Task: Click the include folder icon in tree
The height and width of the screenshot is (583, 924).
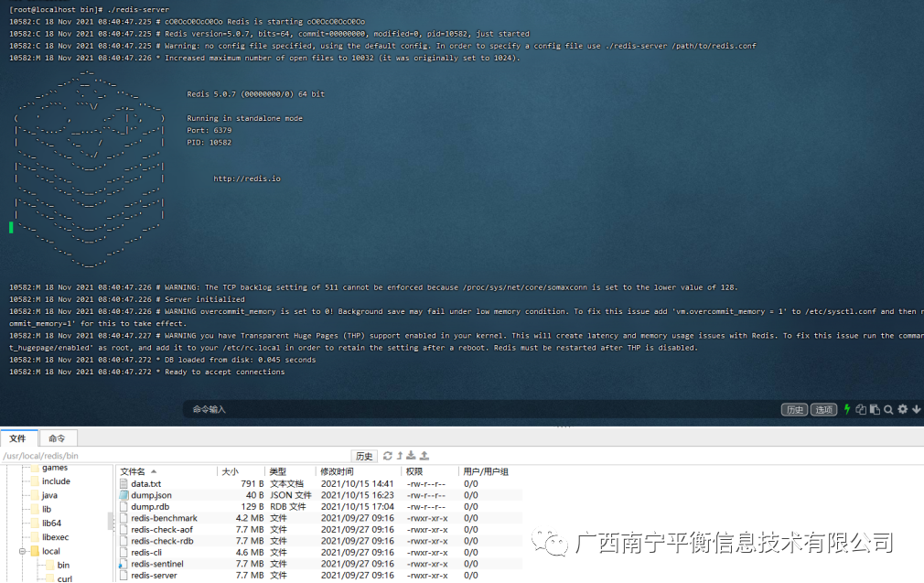Action: pos(35,481)
